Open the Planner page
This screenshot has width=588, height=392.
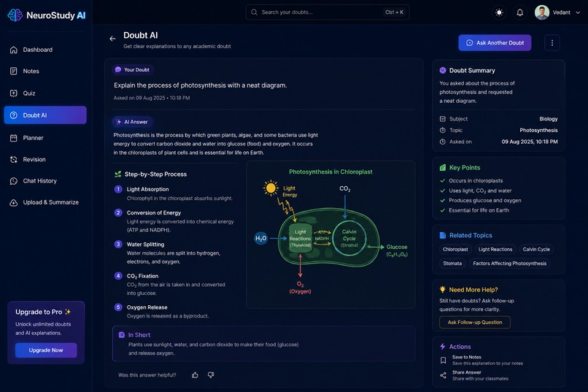[x=45, y=138]
